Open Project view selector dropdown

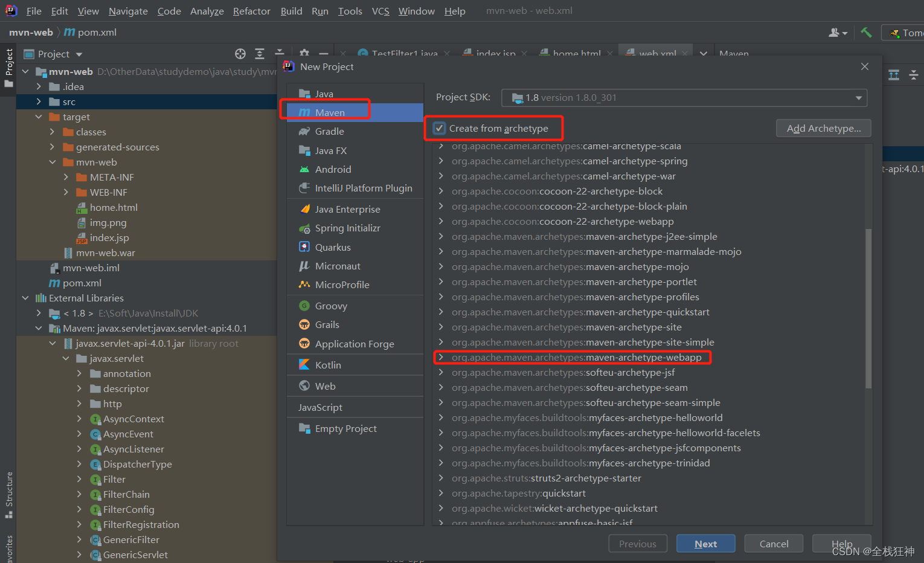pos(53,54)
